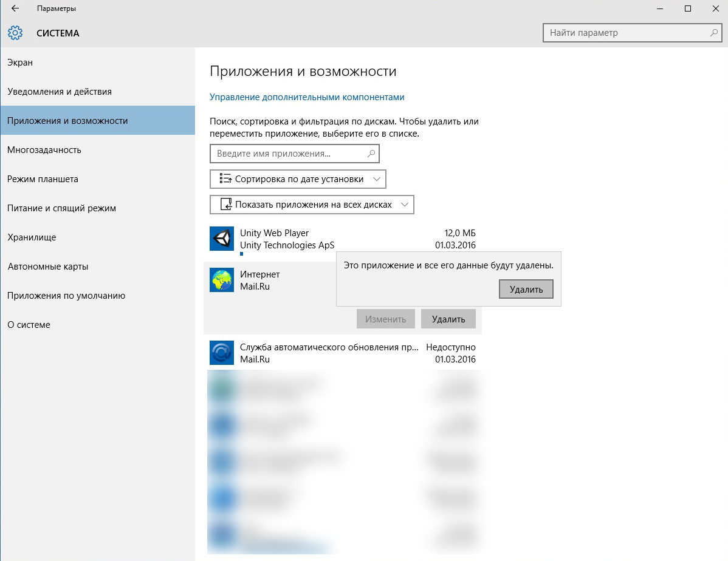Screen dimensions: 728x561
Task: Click Удалить button under Интернет app
Action: click(x=448, y=319)
